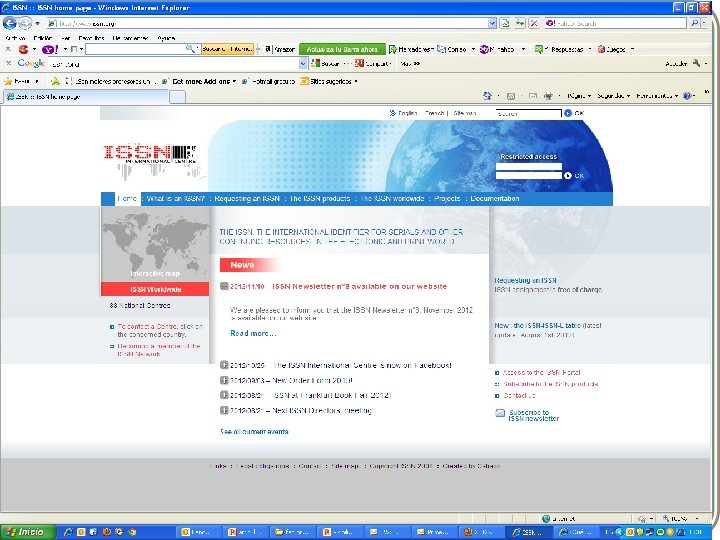The image size is (720, 540).
Task: Click See all current events link
Action: tap(254, 432)
